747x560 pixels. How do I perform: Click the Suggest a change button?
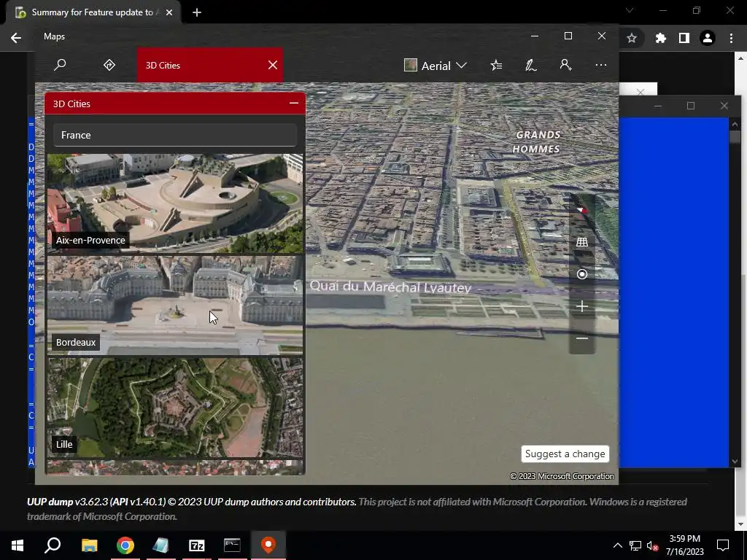click(x=565, y=454)
